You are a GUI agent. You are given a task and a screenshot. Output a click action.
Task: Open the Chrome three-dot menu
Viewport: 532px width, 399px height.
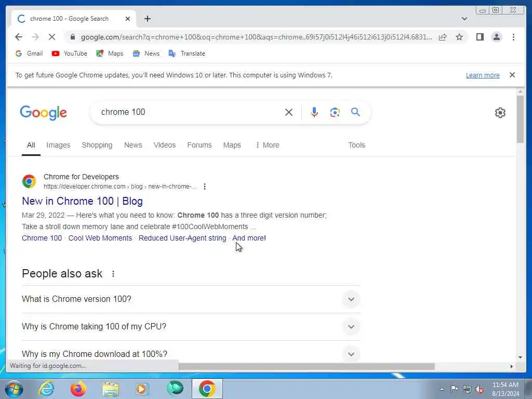(x=513, y=37)
